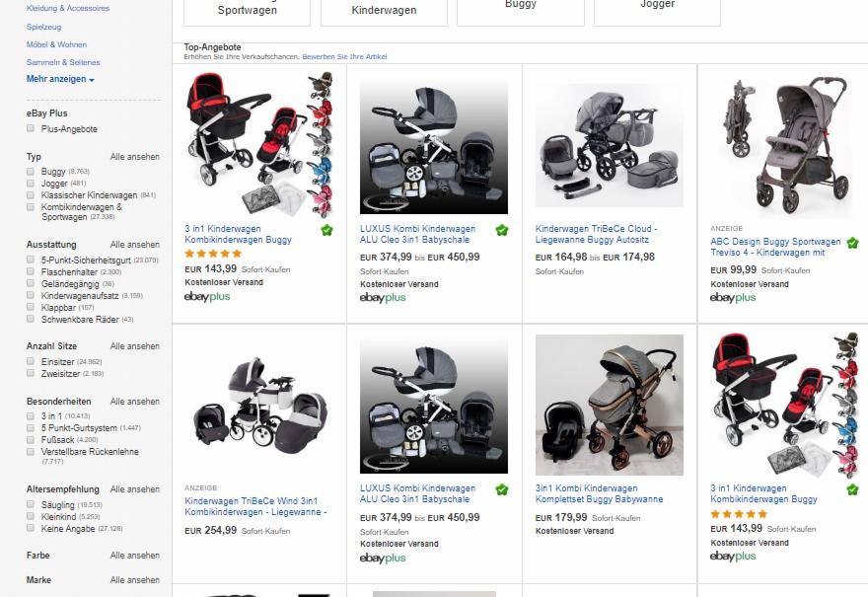Open the Bewerben Sie Ihre Artikel link

pyautogui.click(x=344, y=57)
